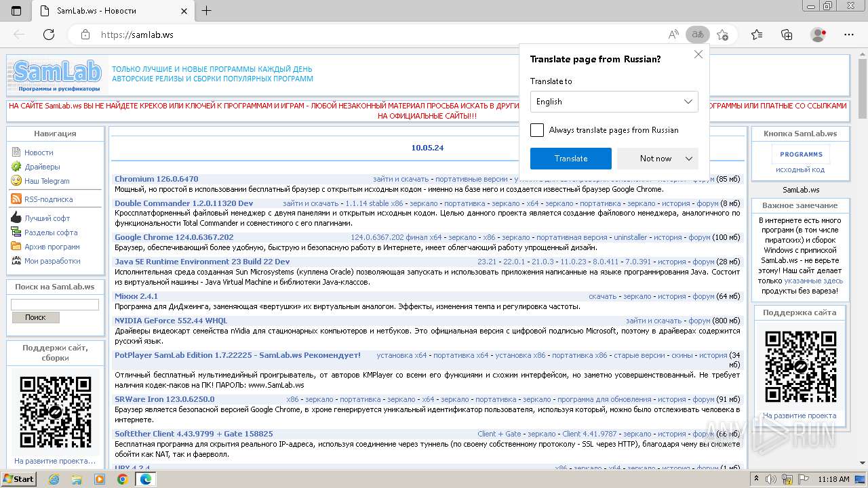
Task: Click the Мои разработки icon
Action: [16, 261]
